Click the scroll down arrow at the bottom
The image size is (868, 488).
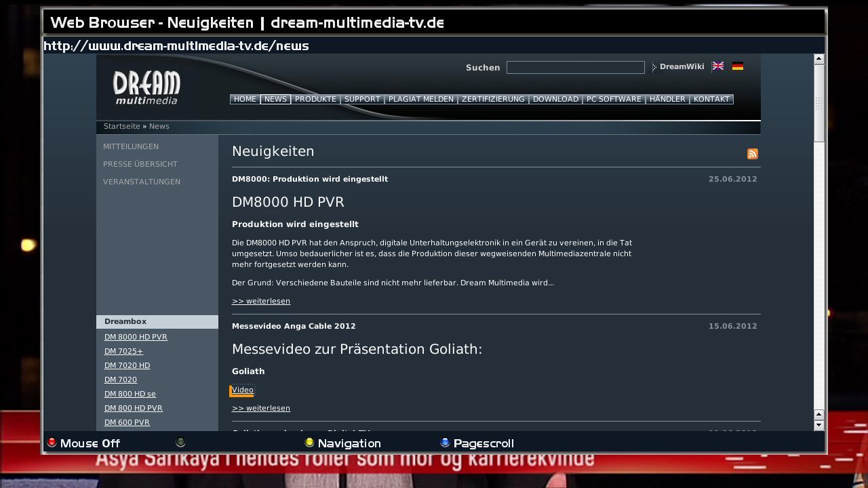(x=818, y=425)
